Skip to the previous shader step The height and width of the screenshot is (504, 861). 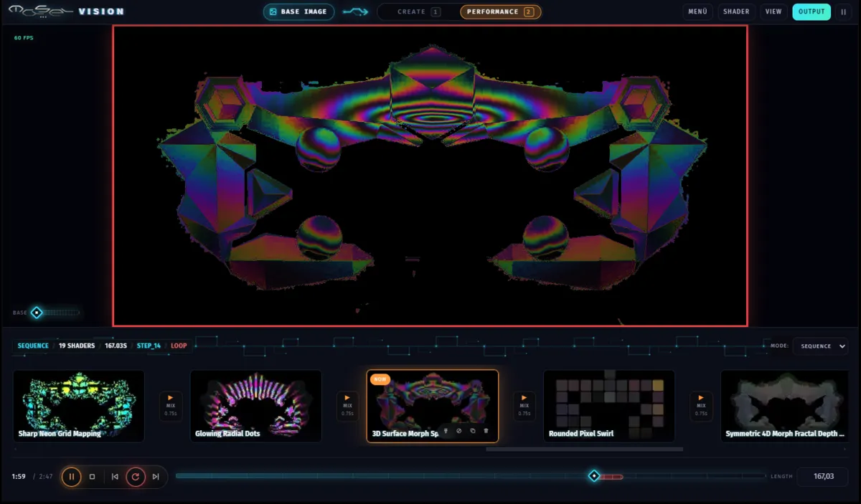click(114, 477)
